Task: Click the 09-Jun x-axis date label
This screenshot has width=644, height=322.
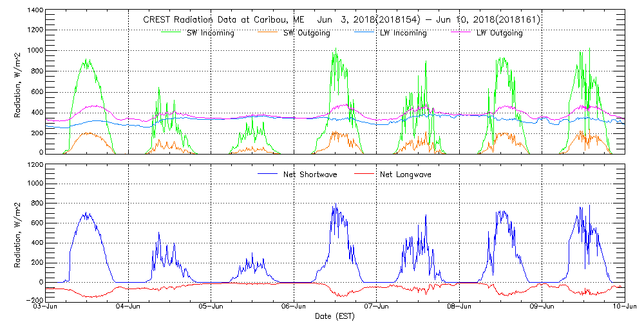Action: [x=542, y=307]
